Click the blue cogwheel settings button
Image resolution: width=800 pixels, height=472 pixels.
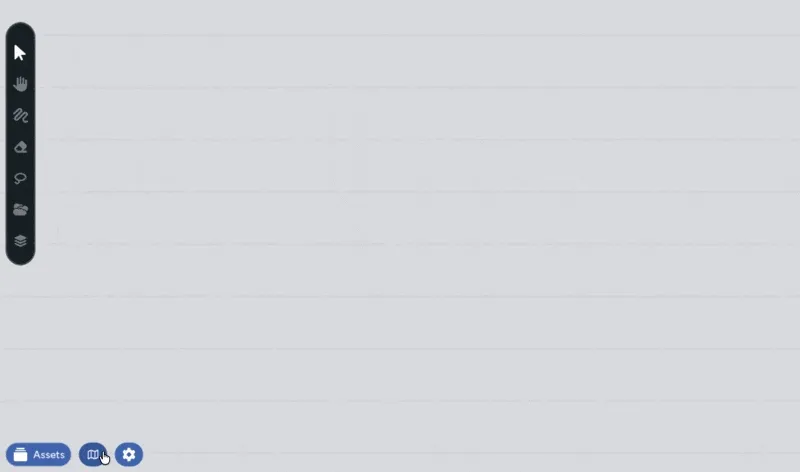click(129, 454)
